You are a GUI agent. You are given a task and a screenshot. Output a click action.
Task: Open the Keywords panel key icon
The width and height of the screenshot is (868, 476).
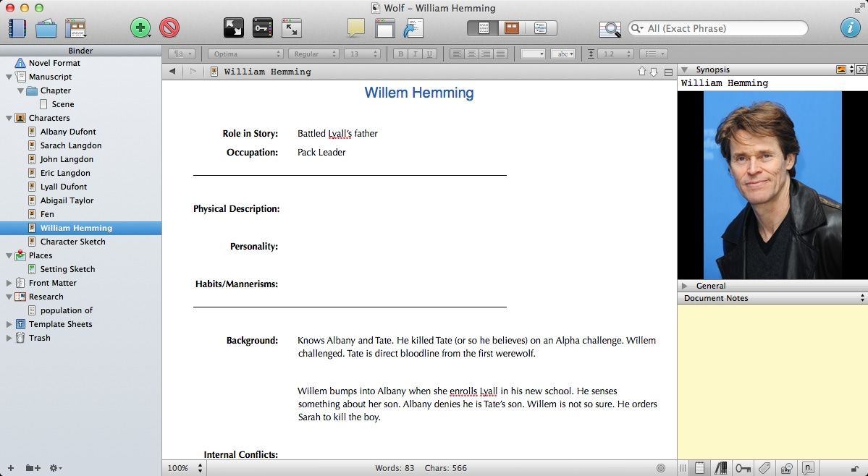click(262, 27)
